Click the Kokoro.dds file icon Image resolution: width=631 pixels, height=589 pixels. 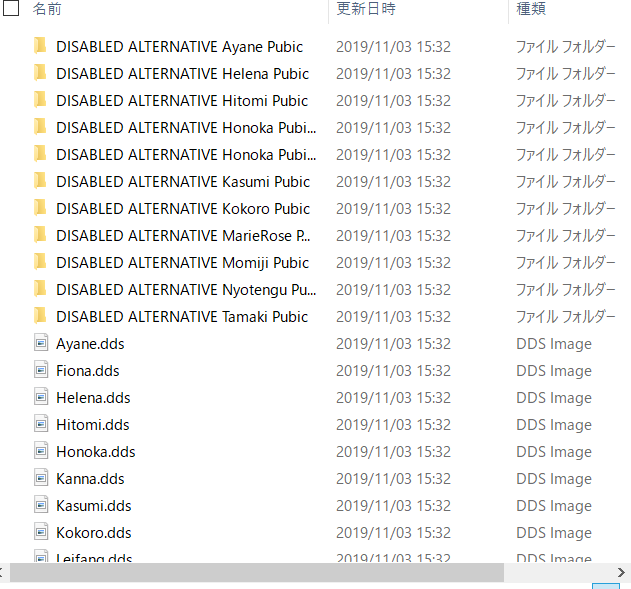point(41,531)
